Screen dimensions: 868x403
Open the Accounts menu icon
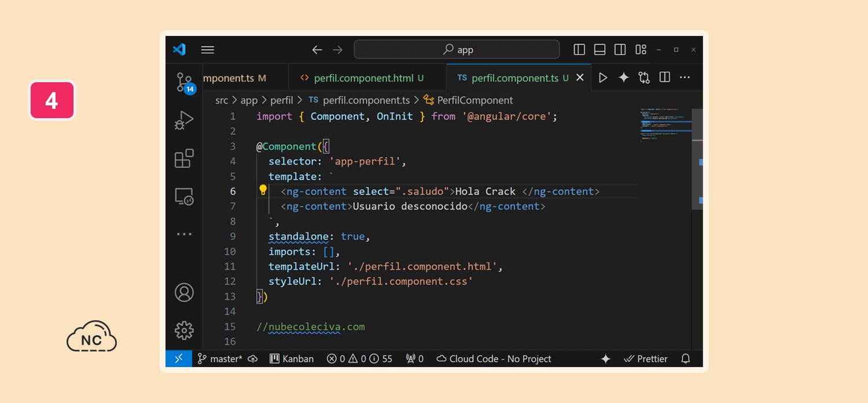184,292
